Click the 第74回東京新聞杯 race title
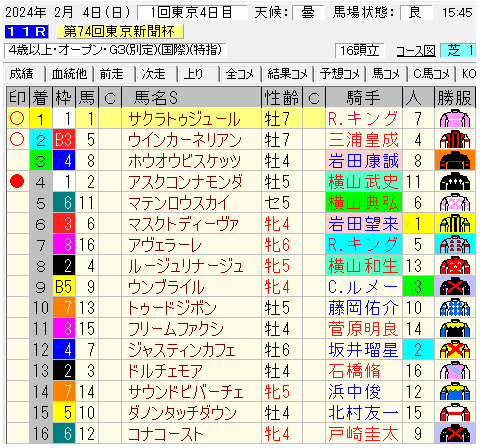This screenshot has height=448, width=480. pyautogui.click(x=120, y=32)
